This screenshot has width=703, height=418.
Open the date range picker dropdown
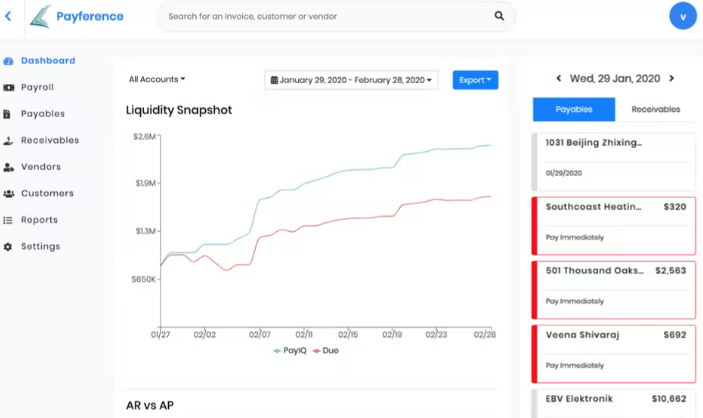[351, 80]
